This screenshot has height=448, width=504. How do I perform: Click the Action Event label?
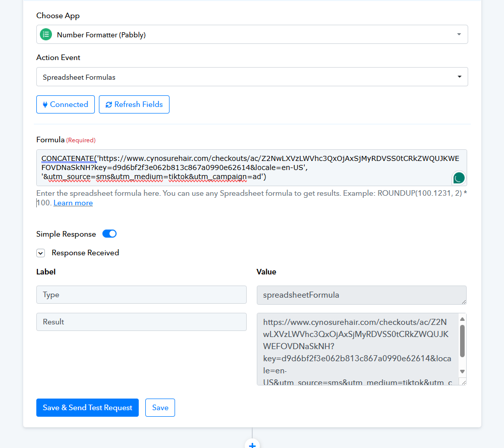tap(58, 58)
